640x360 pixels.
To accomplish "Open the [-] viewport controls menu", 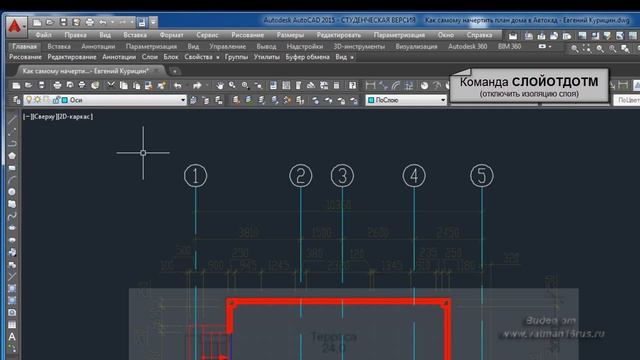I will (27, 117).
